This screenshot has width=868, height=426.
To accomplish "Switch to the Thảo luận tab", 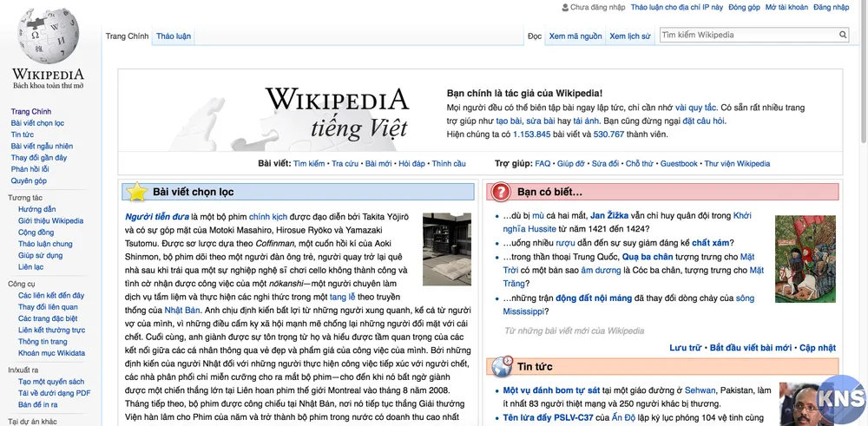I will click(x=174, y=36).
